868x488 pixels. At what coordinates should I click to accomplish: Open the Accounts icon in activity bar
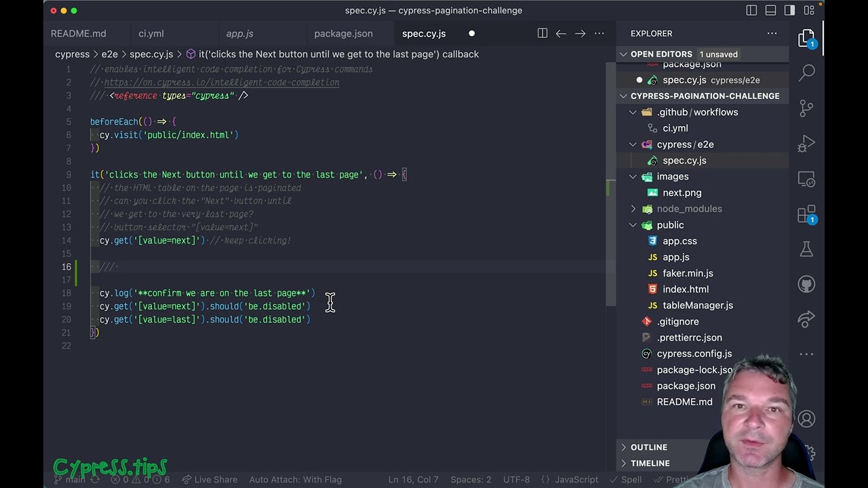(806, 419)
